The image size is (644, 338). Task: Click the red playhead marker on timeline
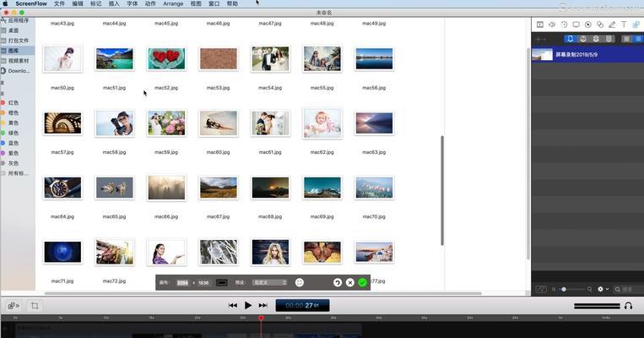tap(261, 318)
